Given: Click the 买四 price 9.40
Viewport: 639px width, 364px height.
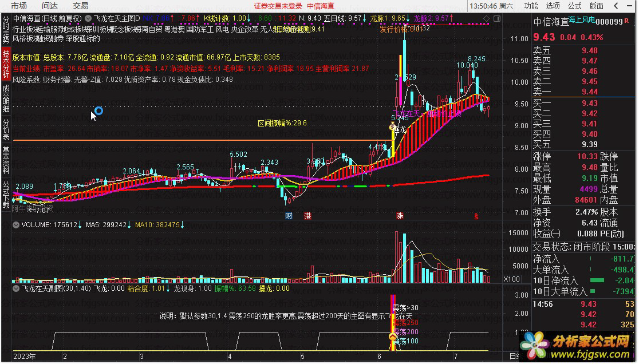Looking at the screenshot, I should click(590, 134).
